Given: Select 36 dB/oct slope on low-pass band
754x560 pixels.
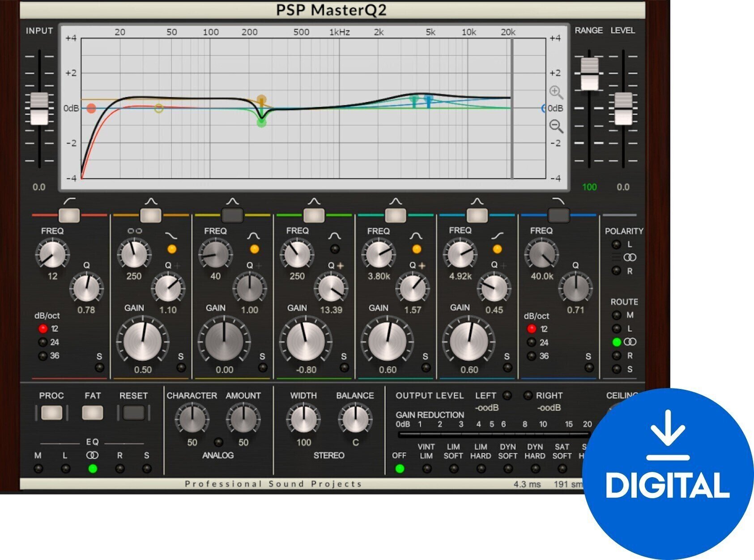Looking at the screenshot, I should tap(532, 356).
